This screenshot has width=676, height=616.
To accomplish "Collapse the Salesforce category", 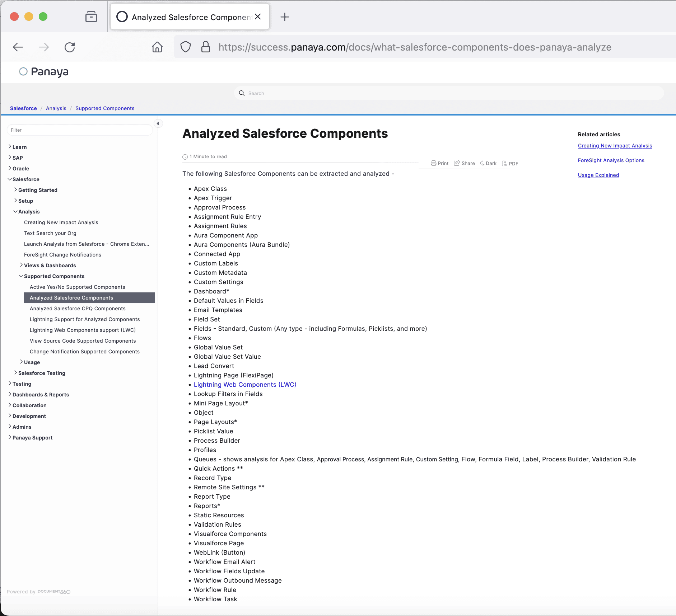I will click(10, 179).
